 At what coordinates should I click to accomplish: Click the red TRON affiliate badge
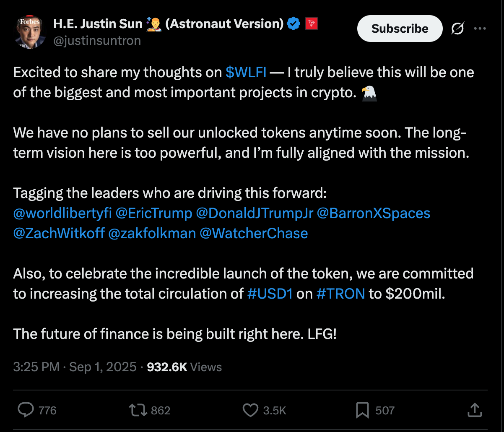point(311,24)
